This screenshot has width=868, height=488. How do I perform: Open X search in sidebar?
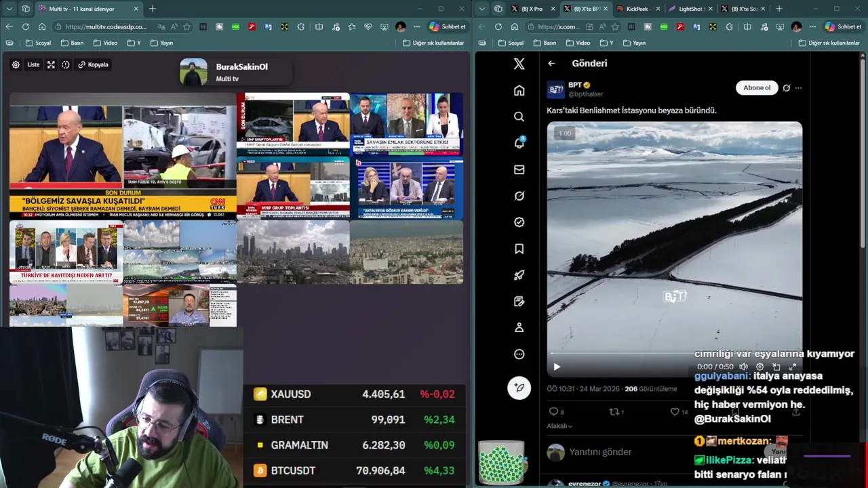click(x=519, y=117)
